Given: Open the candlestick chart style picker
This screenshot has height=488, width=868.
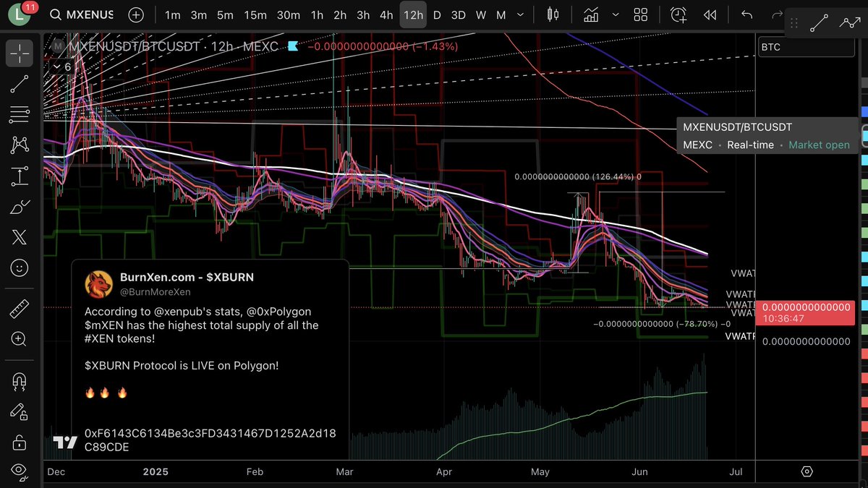Looking at the screenshot, I should point(553,14).
